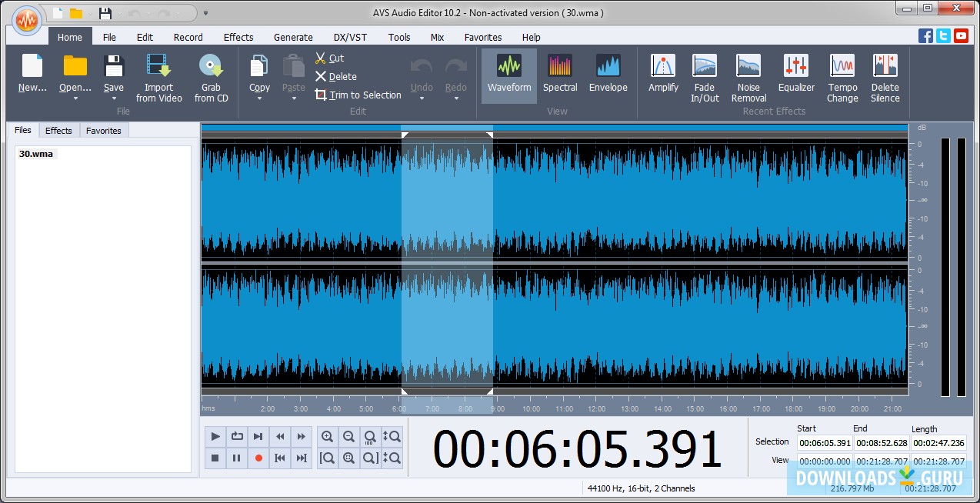Start recording with the red record button

[x=258, y=458]
